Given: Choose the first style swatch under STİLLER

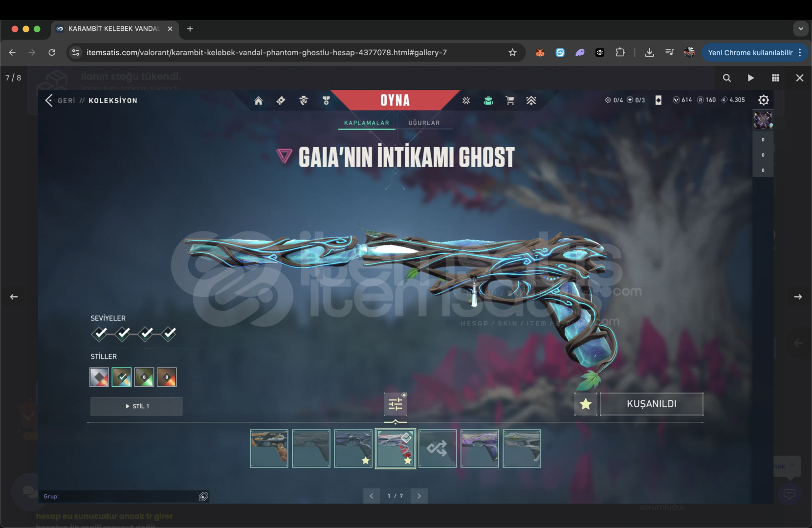Looking at the screenshot, I should pyautogui.click(x=99, y=377).
